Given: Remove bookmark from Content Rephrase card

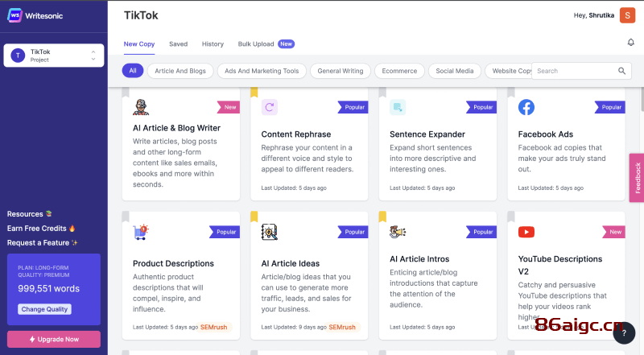Looking at the screenshot, I should coord(254,93).
